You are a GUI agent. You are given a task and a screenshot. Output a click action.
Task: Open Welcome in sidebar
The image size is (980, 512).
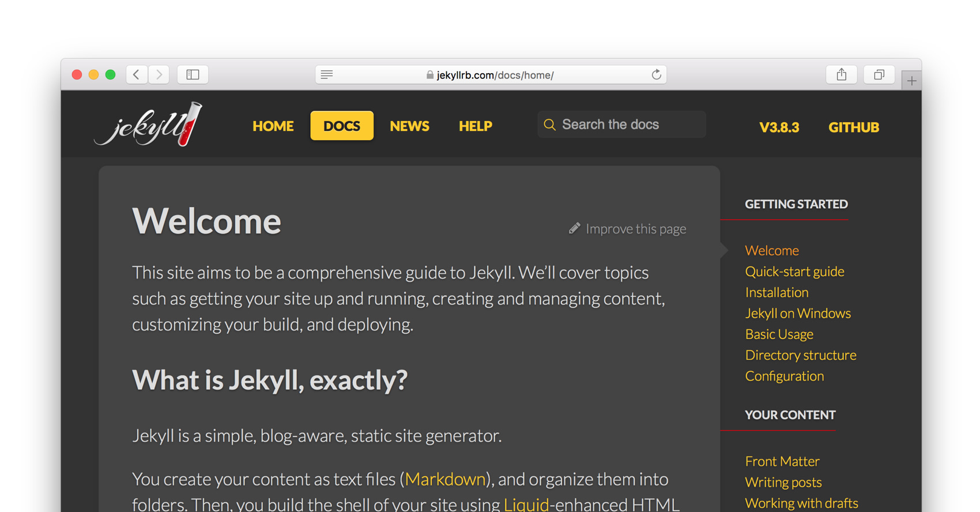coord(772,250)
